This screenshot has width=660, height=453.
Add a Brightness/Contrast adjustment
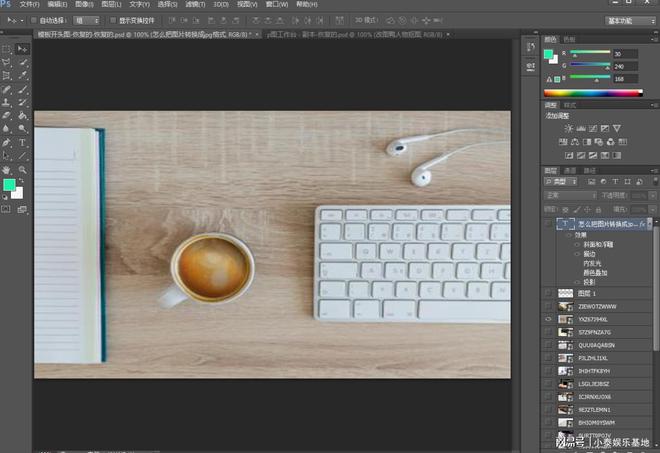click(x=569, y=128)
